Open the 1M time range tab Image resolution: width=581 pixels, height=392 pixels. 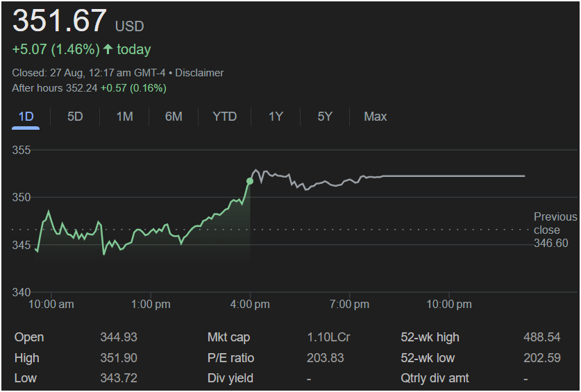click(x=124, y=117)
